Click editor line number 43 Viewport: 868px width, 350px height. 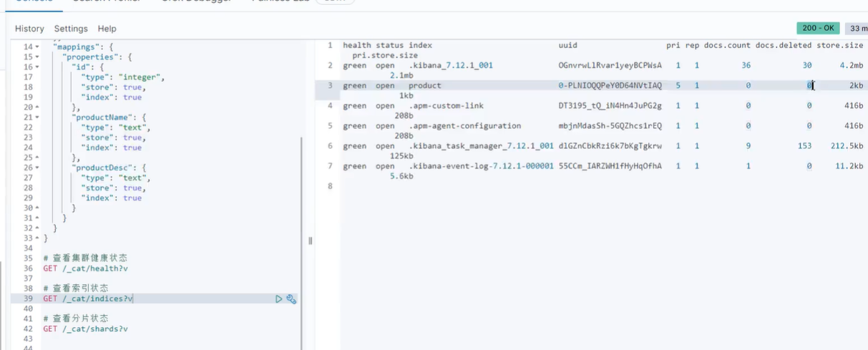tap(28, 339)
